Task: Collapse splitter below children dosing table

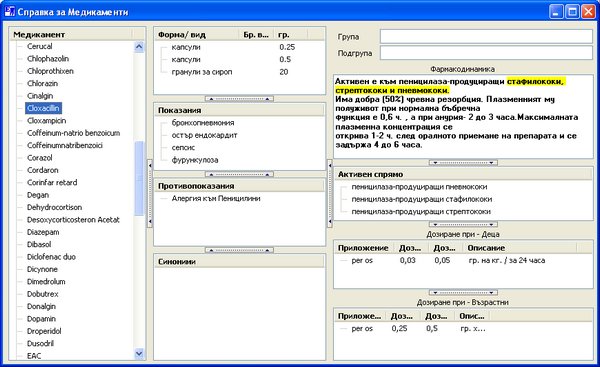Action: pyautogui.click(x=463, y=293)
